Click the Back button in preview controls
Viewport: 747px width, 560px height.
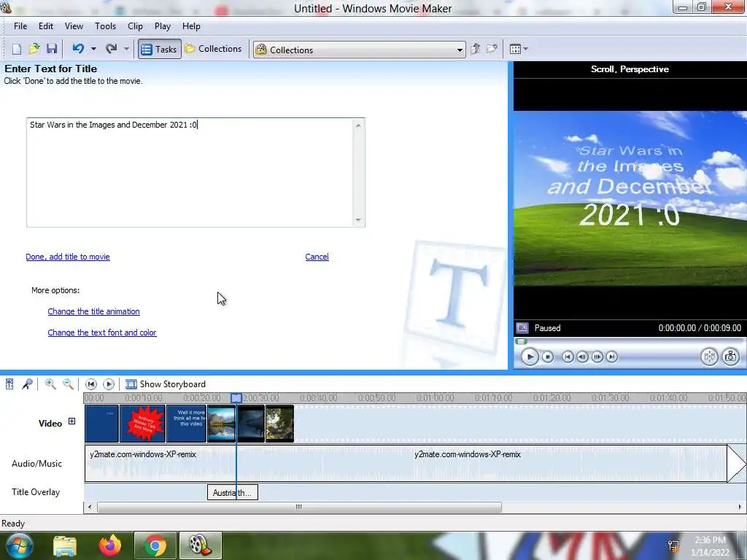(568, 357)
